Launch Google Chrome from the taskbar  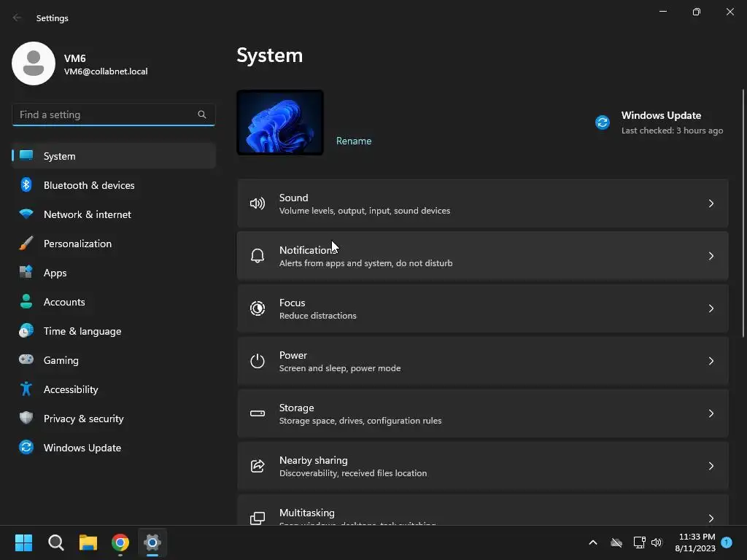[120, 542]
